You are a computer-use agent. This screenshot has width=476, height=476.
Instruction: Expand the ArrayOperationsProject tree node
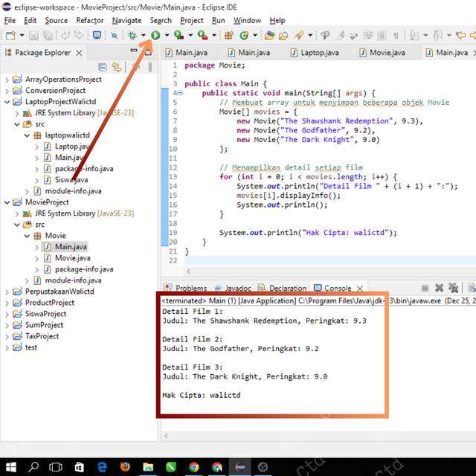click(6, 80)
